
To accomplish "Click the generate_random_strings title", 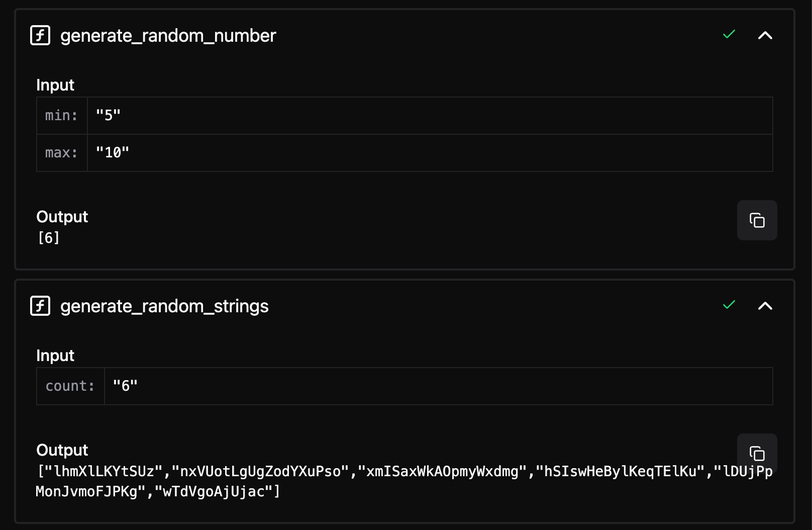I will [164, 306].
